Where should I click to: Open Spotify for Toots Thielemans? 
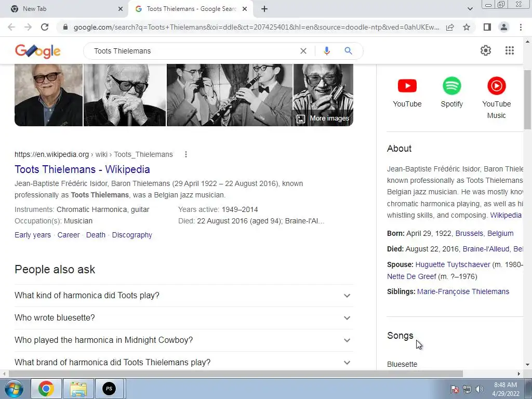[451, 92]
